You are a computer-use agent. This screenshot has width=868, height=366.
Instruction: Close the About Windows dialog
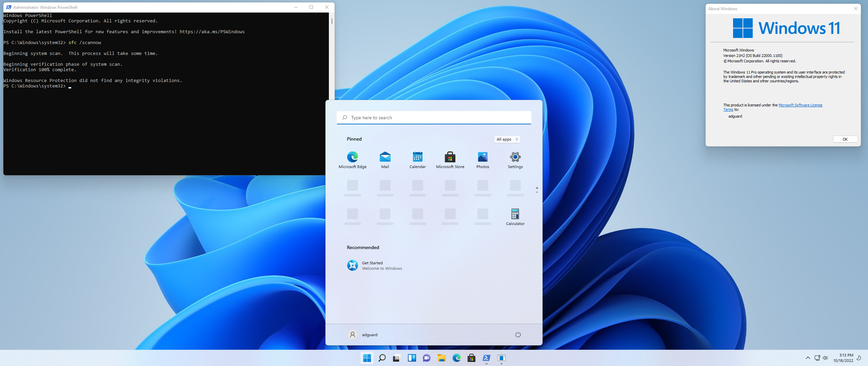[x=855, y=9]
